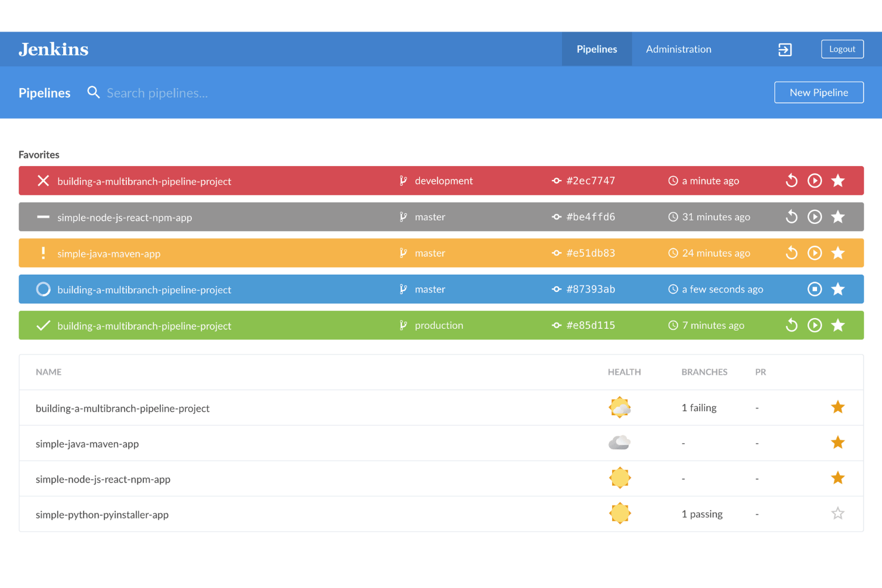This screenshot has height=588, width=882.
Task: Click the search magnifier icon
Action: coord(94,92)
